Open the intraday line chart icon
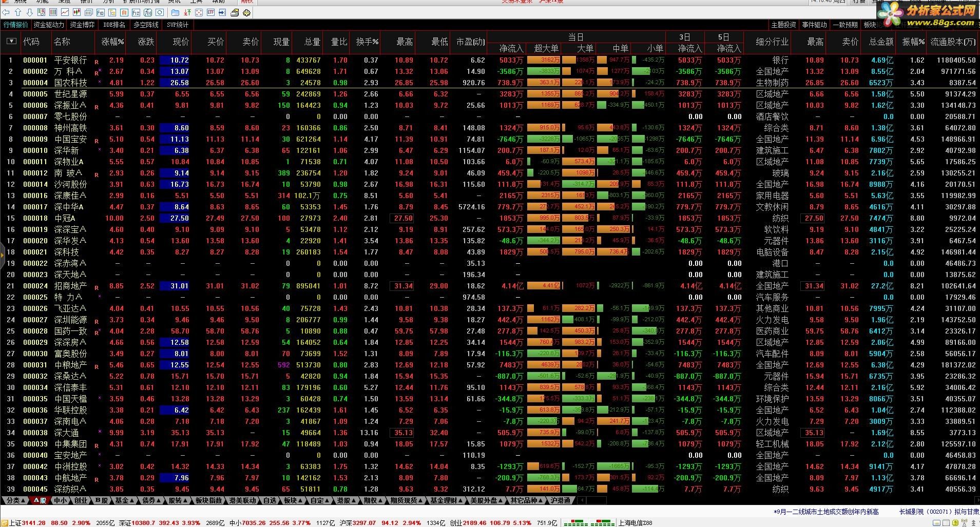The width and height of the screenshot is (980, 527). (65, 12)
